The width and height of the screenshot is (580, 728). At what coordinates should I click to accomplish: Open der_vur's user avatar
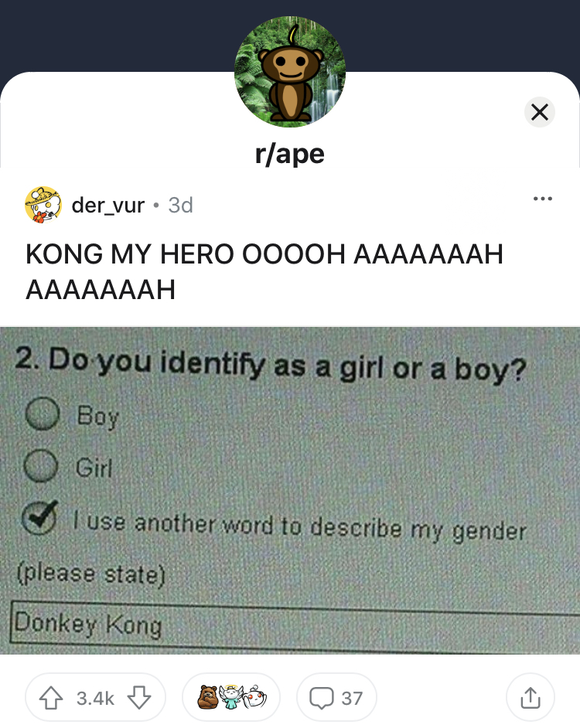tap(43, 205)
